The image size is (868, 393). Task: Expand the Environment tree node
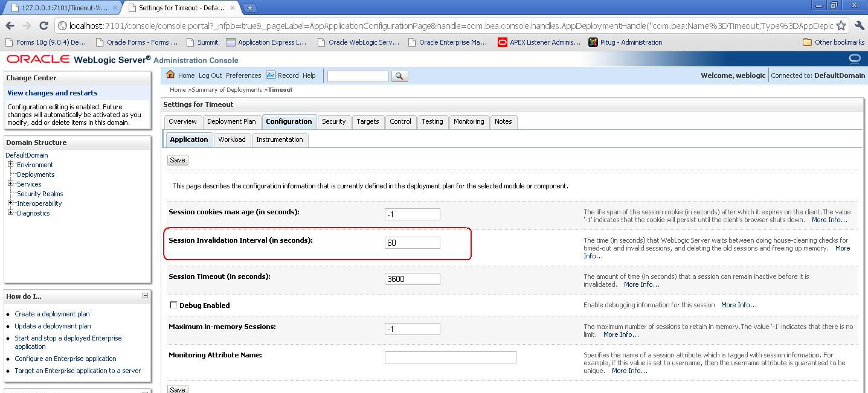[x=10, y=164]
